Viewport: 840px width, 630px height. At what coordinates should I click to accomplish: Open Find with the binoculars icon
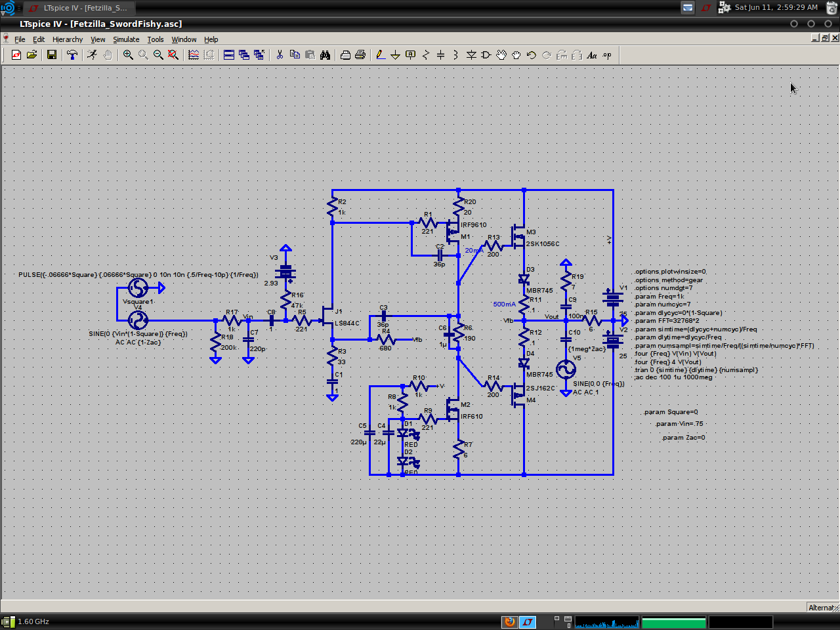[x=325, y=55]
